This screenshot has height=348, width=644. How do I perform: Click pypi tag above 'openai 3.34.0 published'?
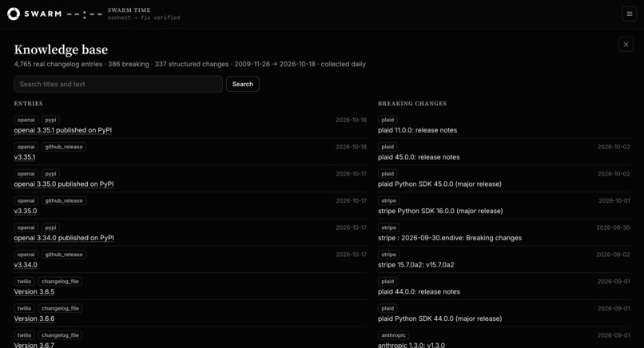point(50,227)
